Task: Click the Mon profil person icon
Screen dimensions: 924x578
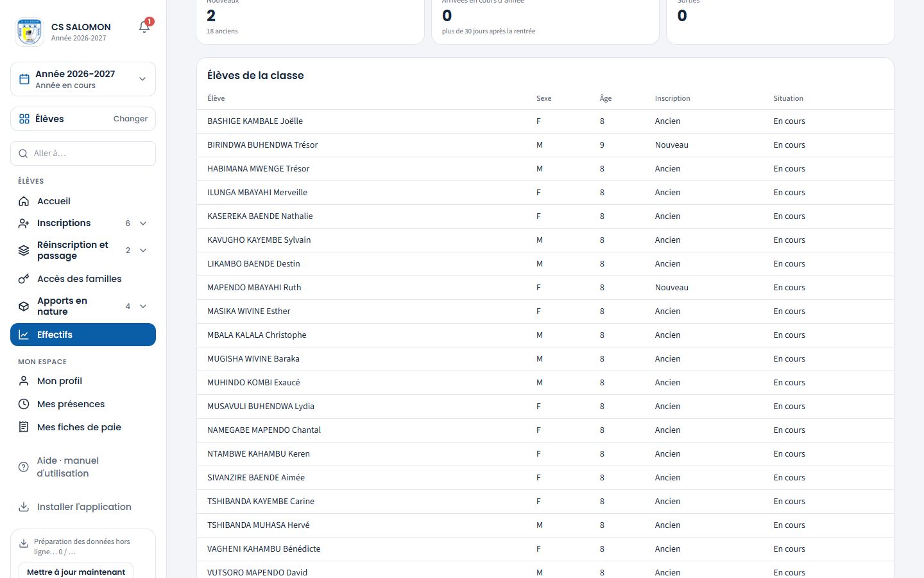Action: [x=24, y=381]
